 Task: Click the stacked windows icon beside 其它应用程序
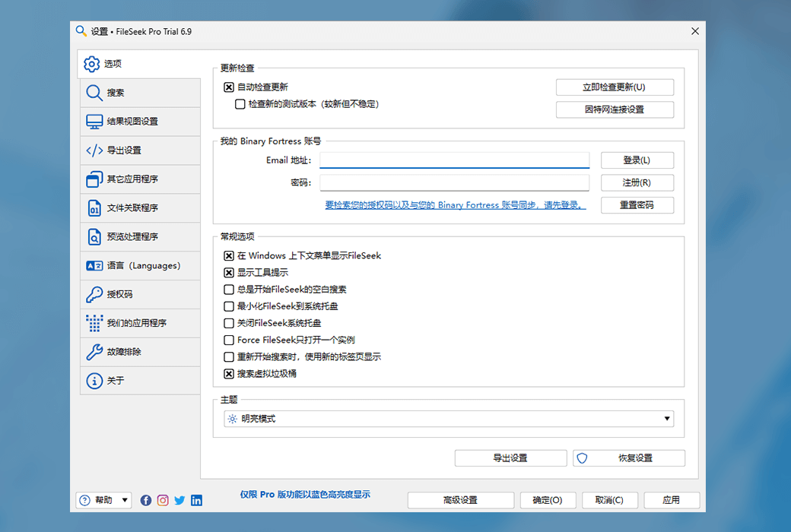pyautogui.click(x=94, y=179)
